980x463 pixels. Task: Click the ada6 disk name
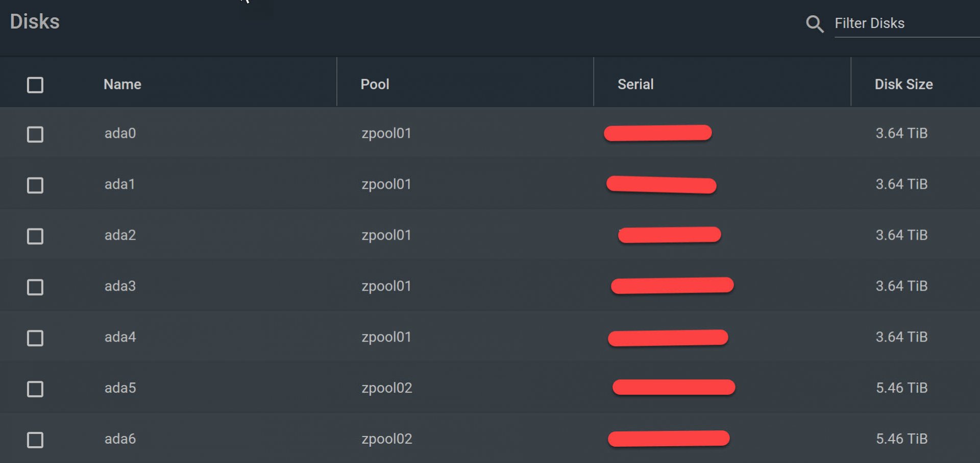click(x=120, y=439)
